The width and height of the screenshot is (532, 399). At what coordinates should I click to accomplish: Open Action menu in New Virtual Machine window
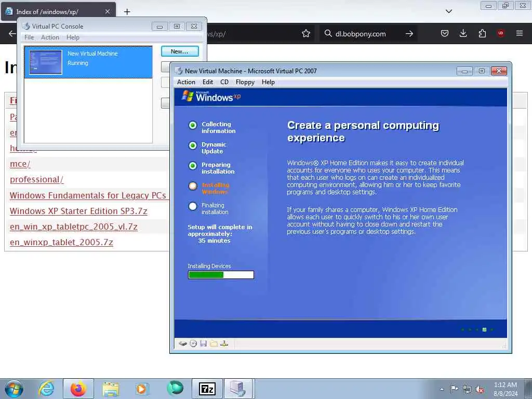coord(186,82)
